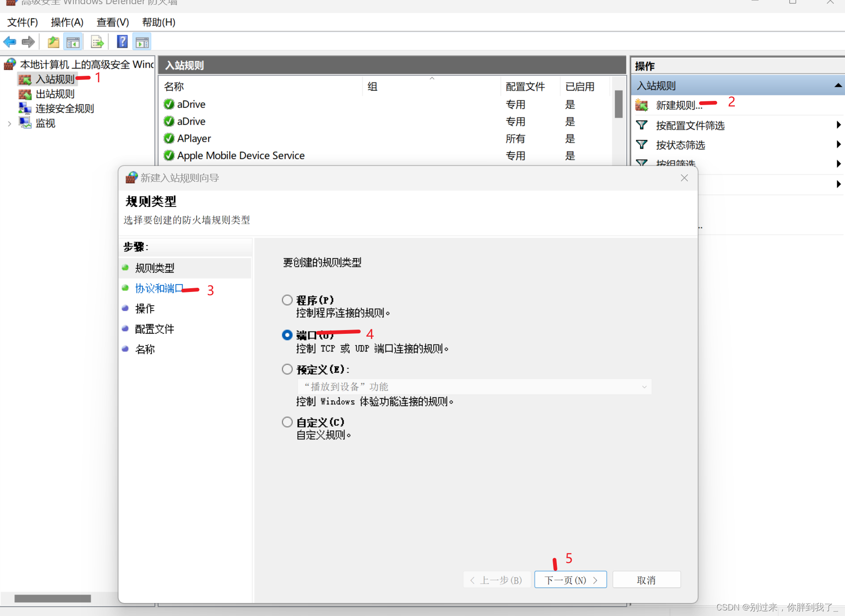The height and width of the screenshot is (616, 845).
Task: Select the 程序(P) radio button
Action: pyautogui.click(x=287, y=300)
